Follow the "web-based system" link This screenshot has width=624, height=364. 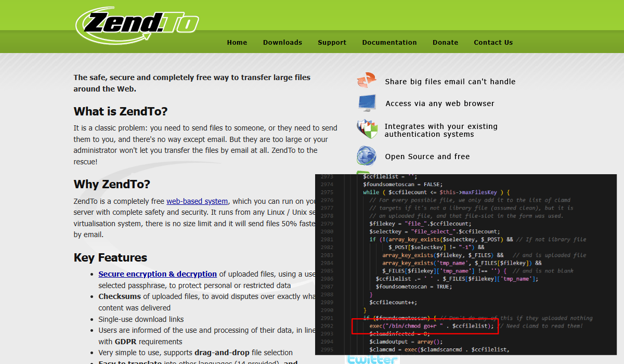click(x=197, y=201)
